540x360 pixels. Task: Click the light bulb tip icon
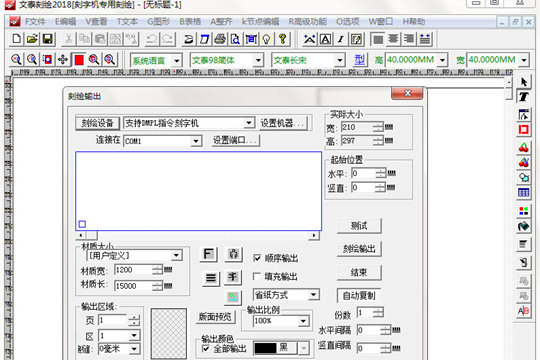coord(267,39)
